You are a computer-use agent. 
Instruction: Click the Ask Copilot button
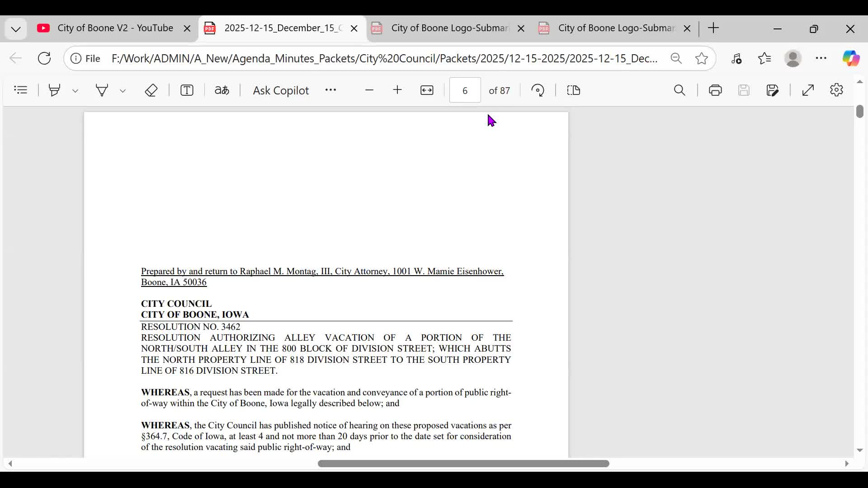[280, 90]
